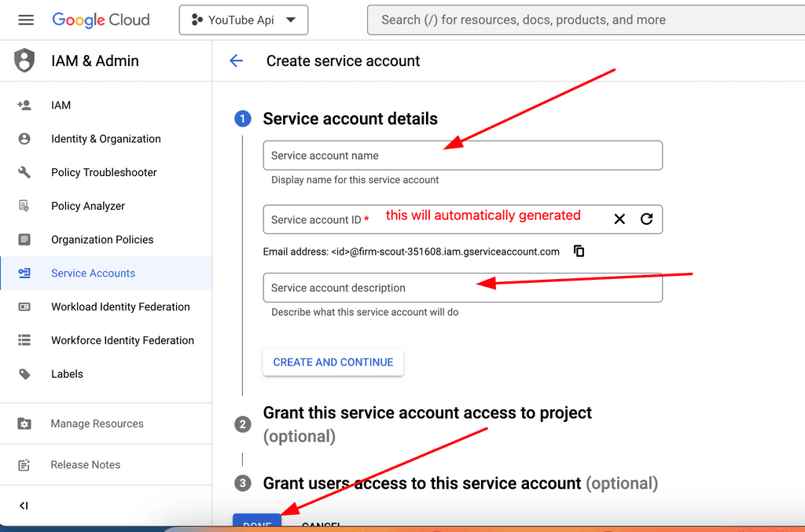Click the Organization Policies icon
This screenshot has width=805, height=532.
pos(24,240)
